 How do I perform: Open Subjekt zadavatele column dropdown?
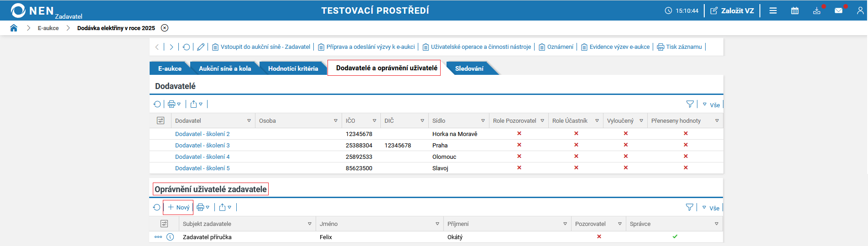click(310, 224)
